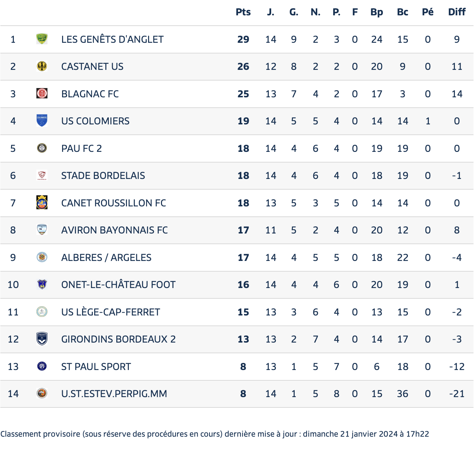Click the Les Genêts d'Anglet club crest
Viewport: 476px width, 452px height.
pyautogui.click(x=42, y=39)
